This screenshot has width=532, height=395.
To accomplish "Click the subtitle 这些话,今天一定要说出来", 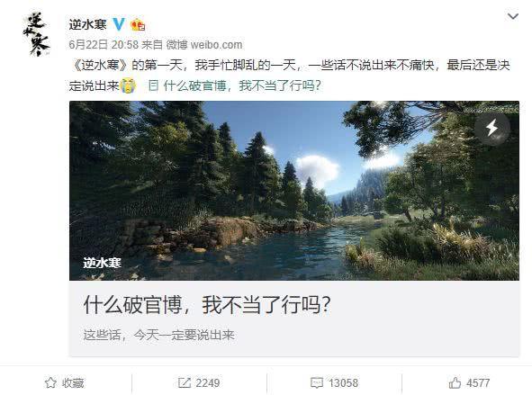I will coord(158,335).
